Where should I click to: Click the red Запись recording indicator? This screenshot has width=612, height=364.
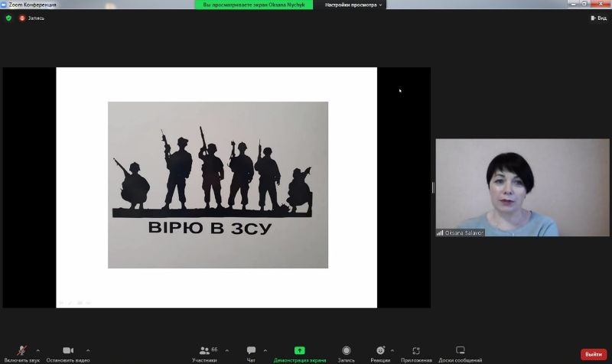click(31, 18)
